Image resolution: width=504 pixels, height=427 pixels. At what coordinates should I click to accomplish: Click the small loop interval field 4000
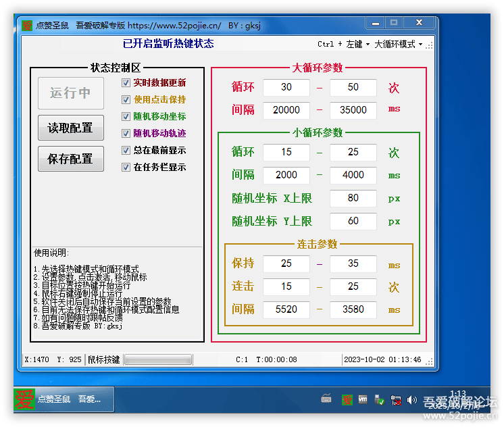353,175
